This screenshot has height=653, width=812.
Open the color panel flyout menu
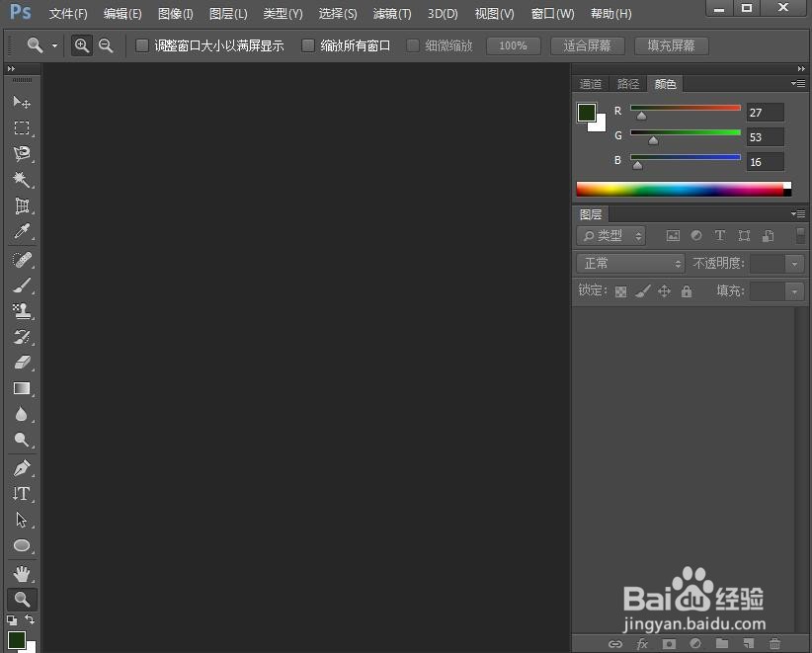(798, 83)
